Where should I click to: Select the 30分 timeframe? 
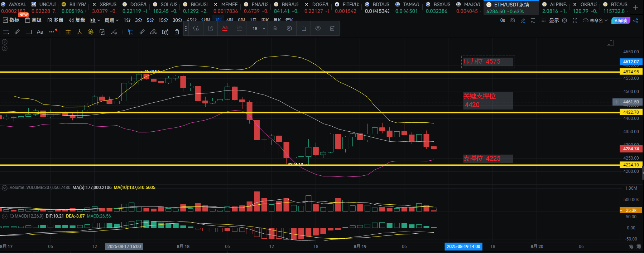(x=177, y=20)
